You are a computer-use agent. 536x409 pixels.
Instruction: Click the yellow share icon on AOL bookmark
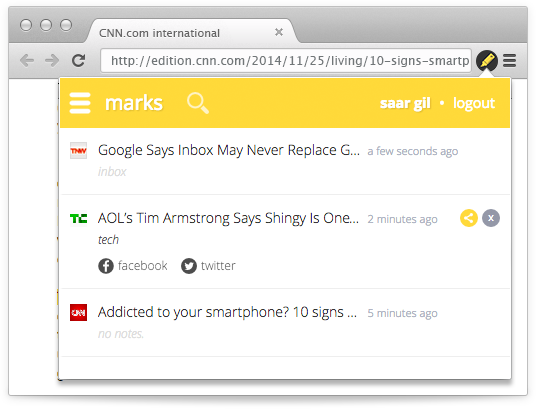pos(469,218)
